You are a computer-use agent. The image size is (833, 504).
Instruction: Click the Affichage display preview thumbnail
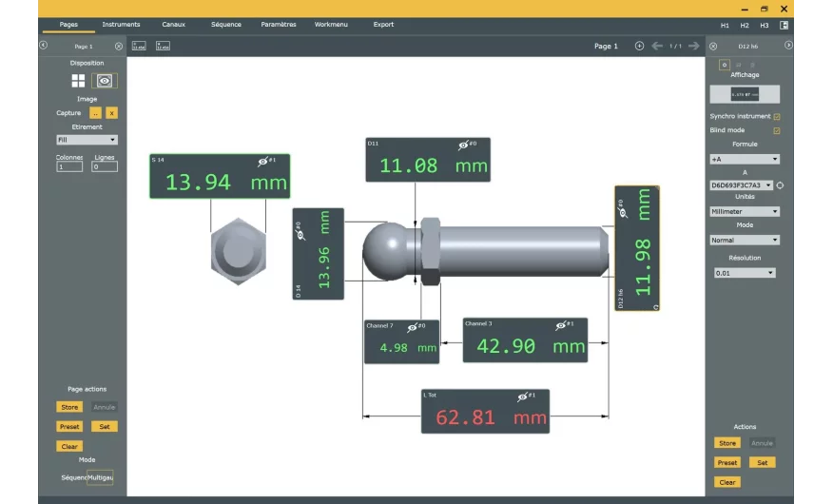pos(745,94)
